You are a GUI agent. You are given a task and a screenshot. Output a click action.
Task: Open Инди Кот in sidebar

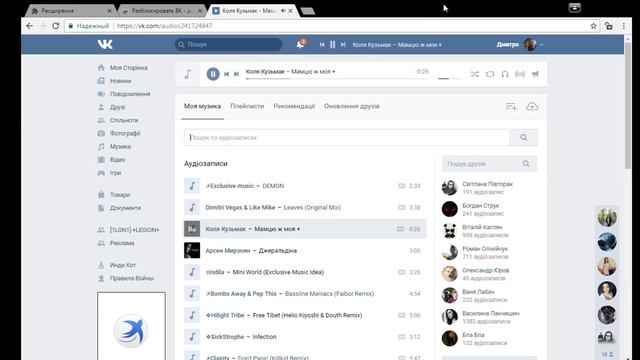pyautogui.click(x=117, y=265)
